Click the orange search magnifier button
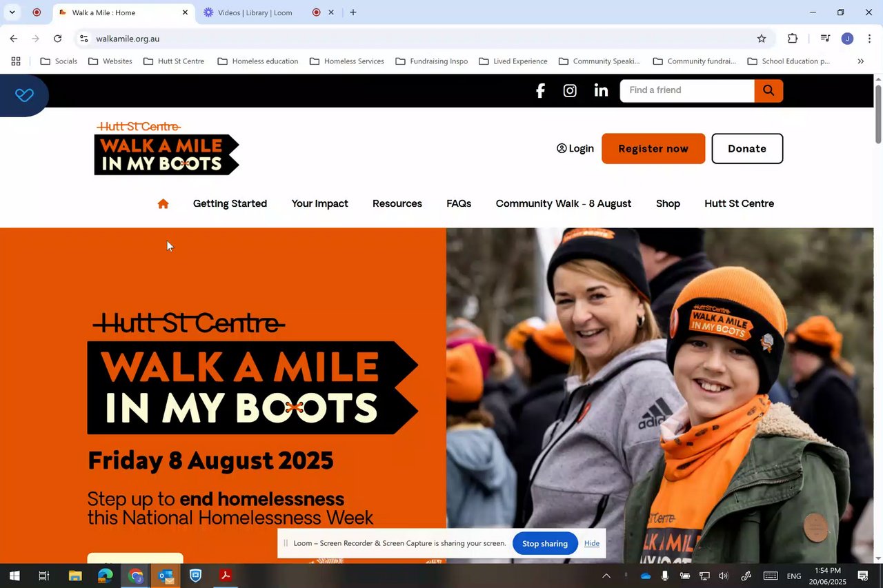883x588 pixels. click(768, 90)
